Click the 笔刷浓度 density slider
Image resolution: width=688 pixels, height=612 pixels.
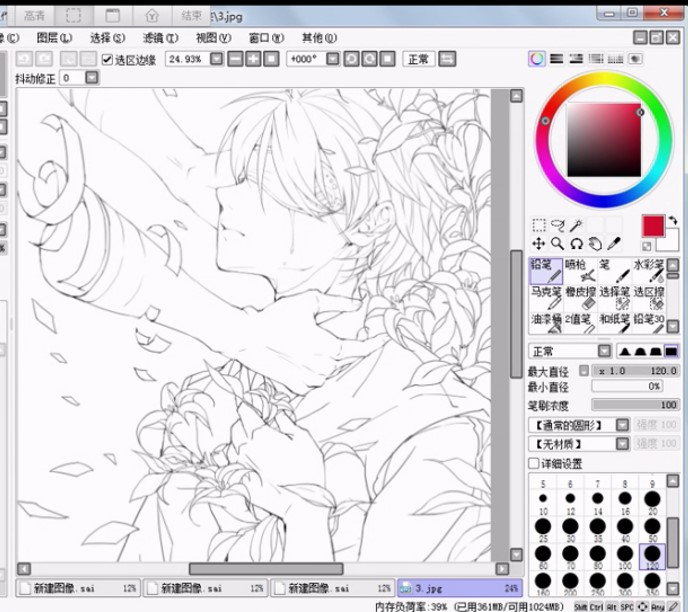[636, 404]
